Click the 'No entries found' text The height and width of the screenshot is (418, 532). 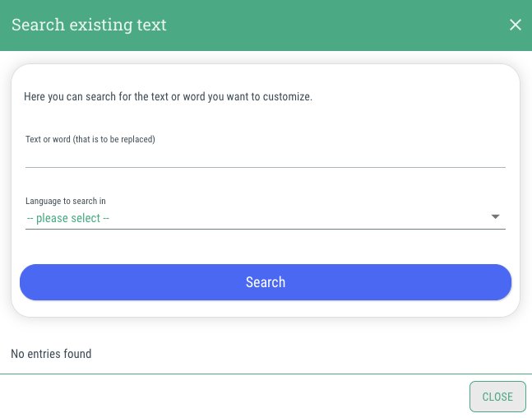pos(51,354)
